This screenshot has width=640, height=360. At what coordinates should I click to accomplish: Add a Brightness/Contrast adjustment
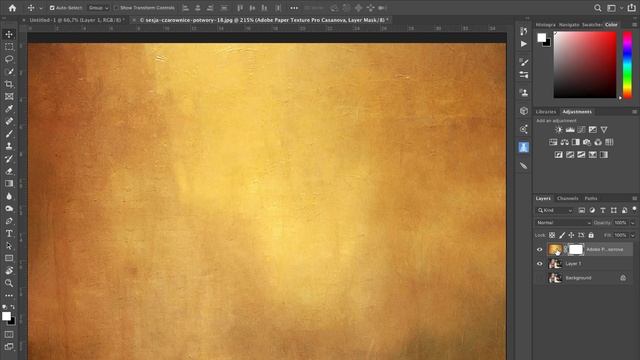559,130
